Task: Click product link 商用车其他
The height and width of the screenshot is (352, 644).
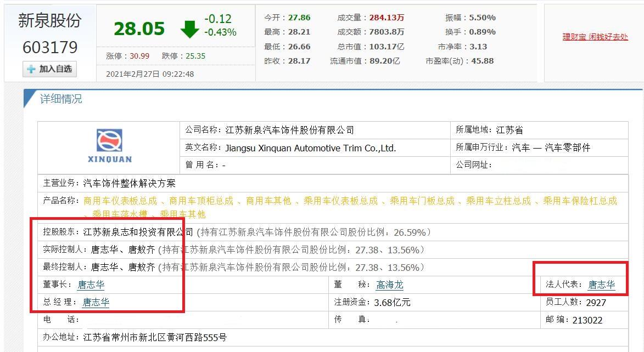Action: [268, 201]
